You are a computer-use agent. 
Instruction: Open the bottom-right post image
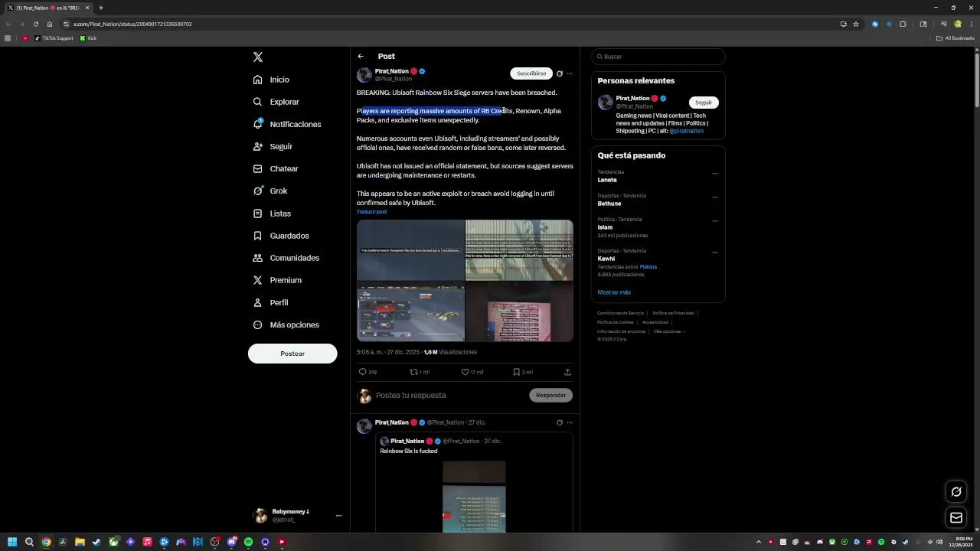pos(519,311)
